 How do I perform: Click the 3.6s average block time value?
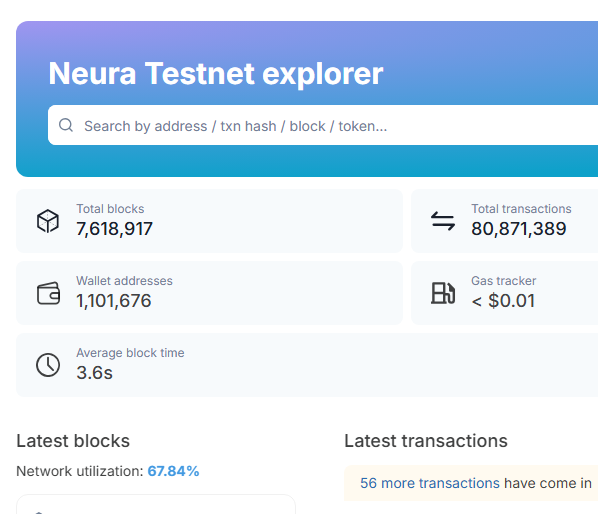(x=94, y=373)
